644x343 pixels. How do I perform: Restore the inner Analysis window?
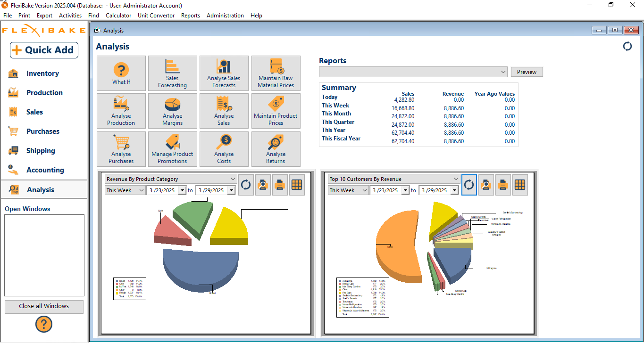(615, 30)
